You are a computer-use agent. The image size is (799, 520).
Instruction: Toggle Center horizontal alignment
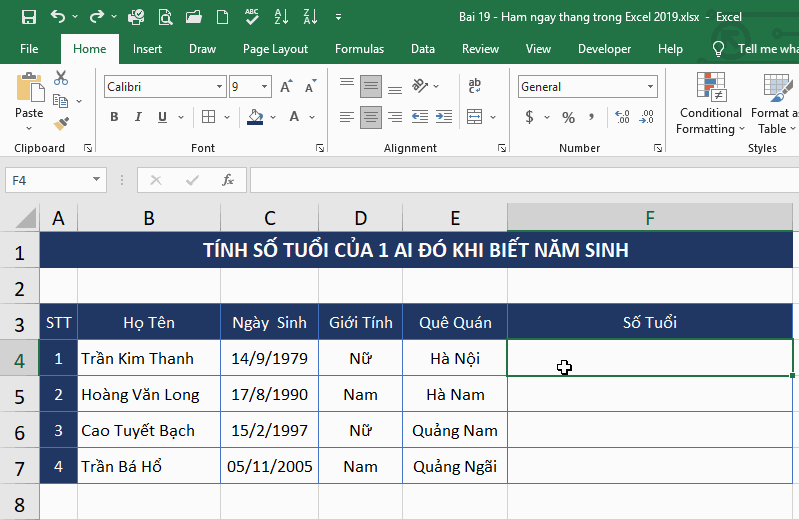371,117
